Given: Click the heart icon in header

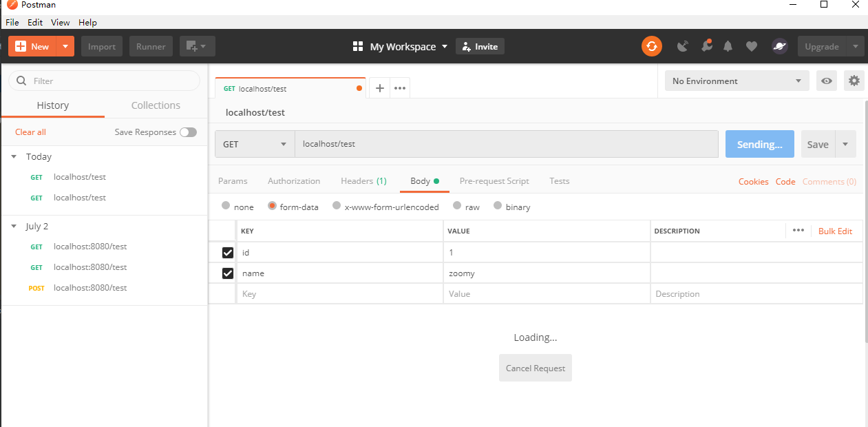Looking at the screenshot, I should [x=752, y=46].
